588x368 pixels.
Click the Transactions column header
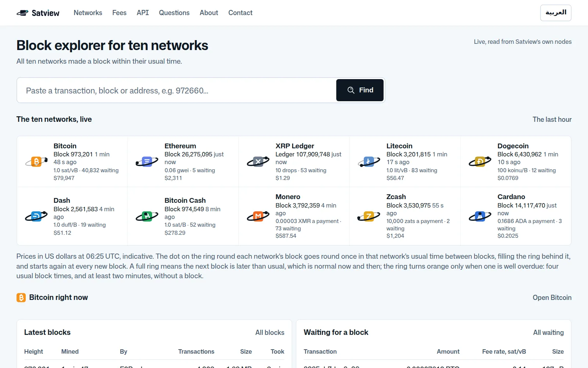[x=196, y=351]
